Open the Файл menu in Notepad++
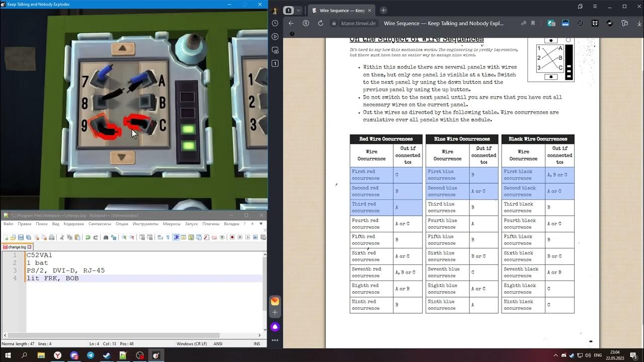The width and height of the screenshot is (644, 362). 8,224
